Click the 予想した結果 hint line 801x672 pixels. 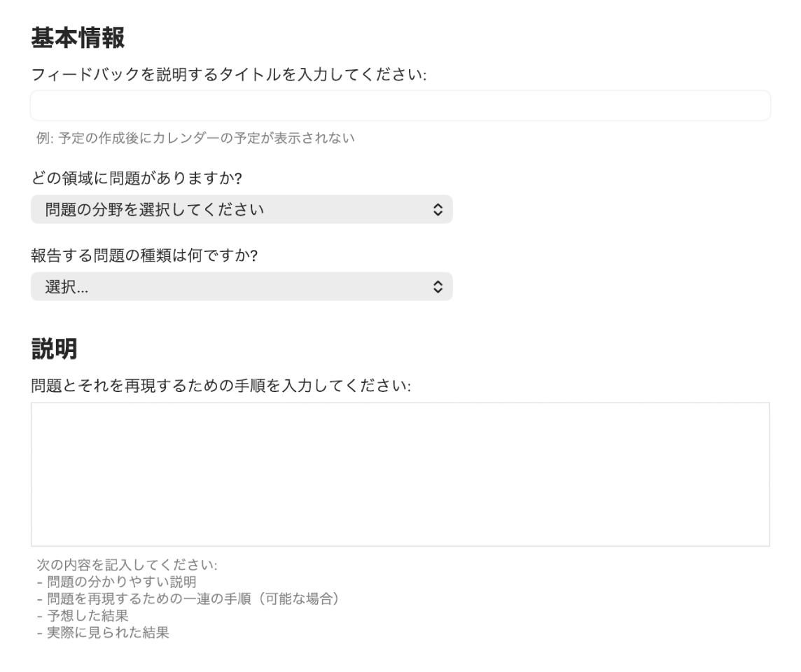click(87, 617)
